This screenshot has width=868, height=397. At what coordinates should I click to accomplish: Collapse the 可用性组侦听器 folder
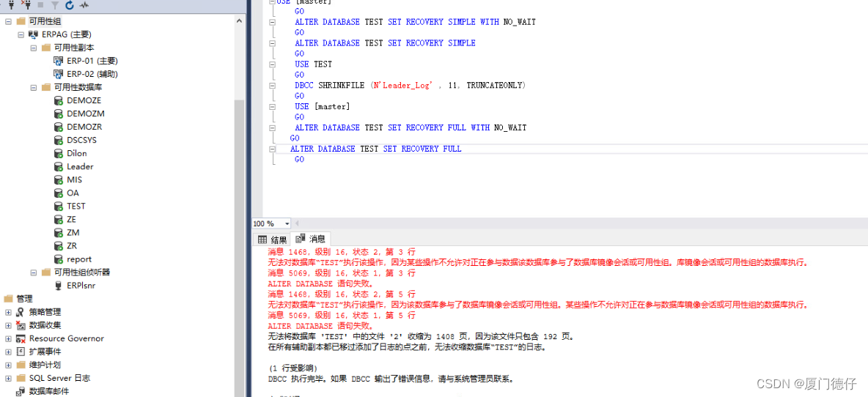[34, 272]
